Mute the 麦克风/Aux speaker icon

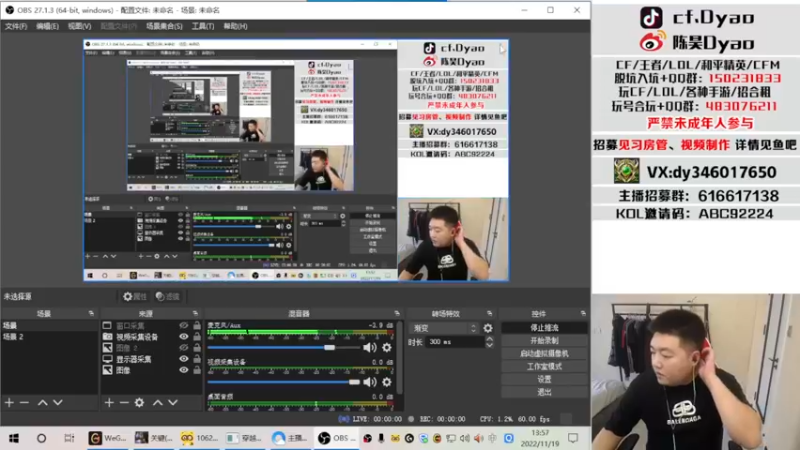pyautogui.click(x=369, y=347)
